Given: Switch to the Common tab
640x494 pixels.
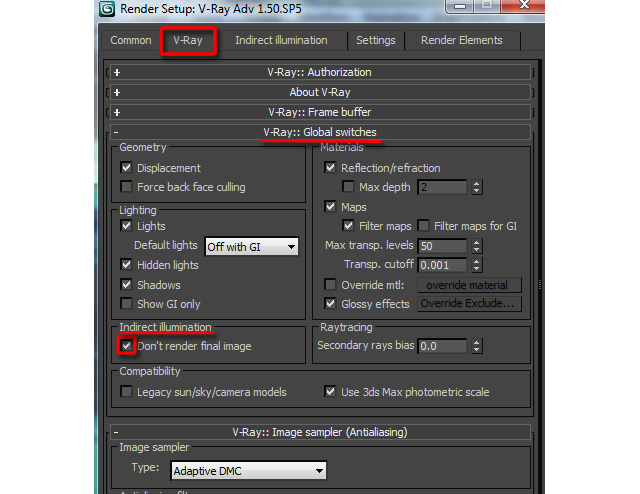Looking at the screenshot, I should [131, 40].
